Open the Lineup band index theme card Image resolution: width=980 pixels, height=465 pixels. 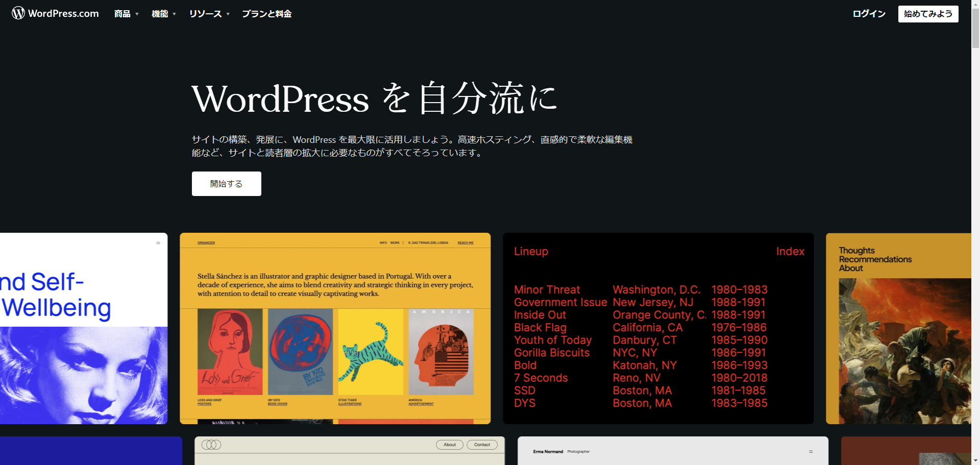658,328
